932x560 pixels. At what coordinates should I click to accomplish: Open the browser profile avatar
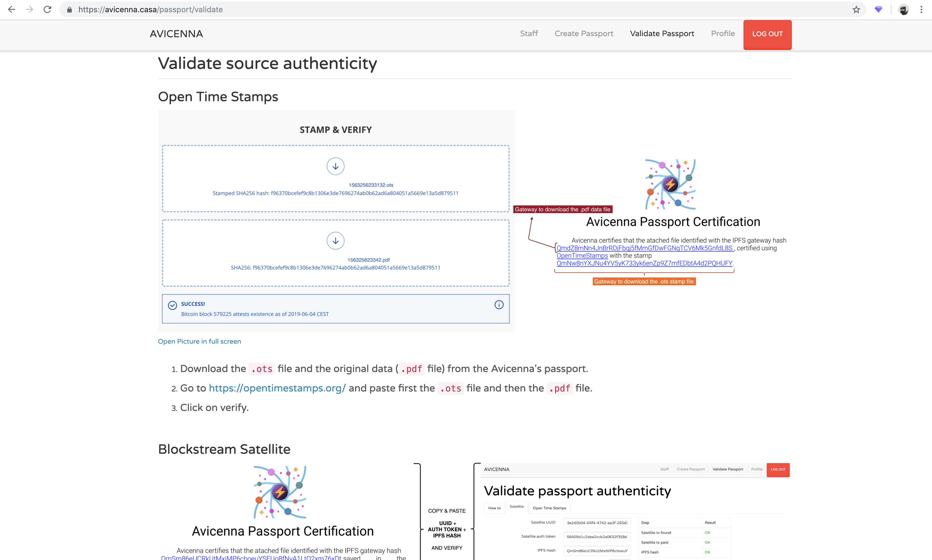903,10
